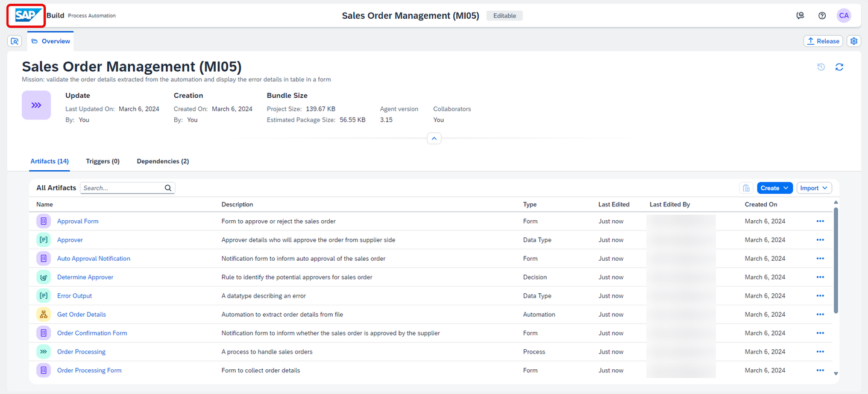This screenshot has height=394, width=868.
Task: Click the Last Edited column header
Action: click(x=614, y=205)
